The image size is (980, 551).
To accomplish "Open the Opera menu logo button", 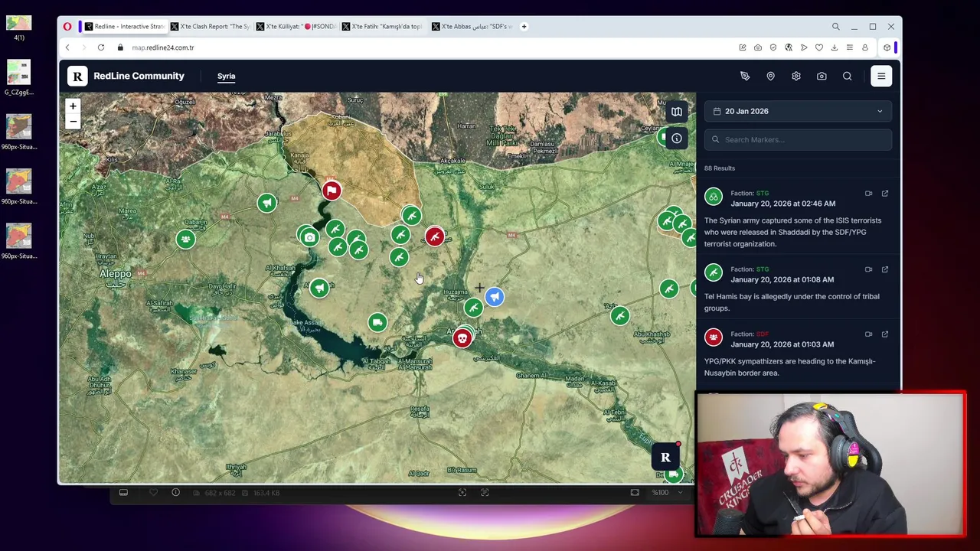I will pos(67,26).
